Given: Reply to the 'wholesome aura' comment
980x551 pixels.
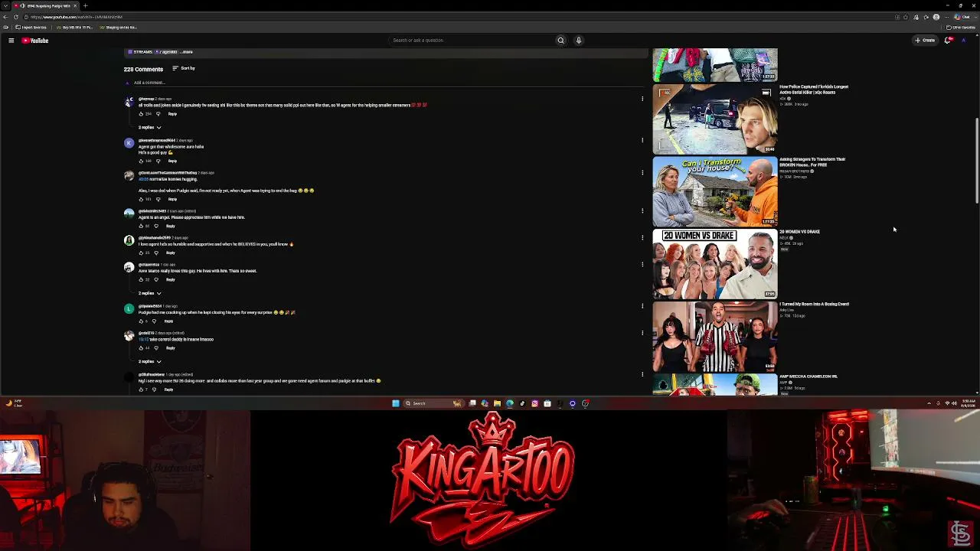Looking at the screenshot, I should click(172, 161).
